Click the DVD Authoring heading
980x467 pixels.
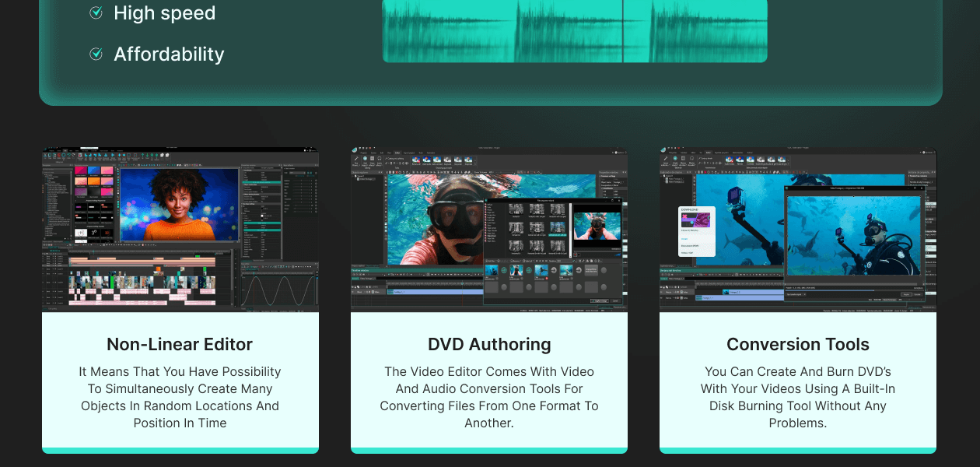(x=489, y=344)
